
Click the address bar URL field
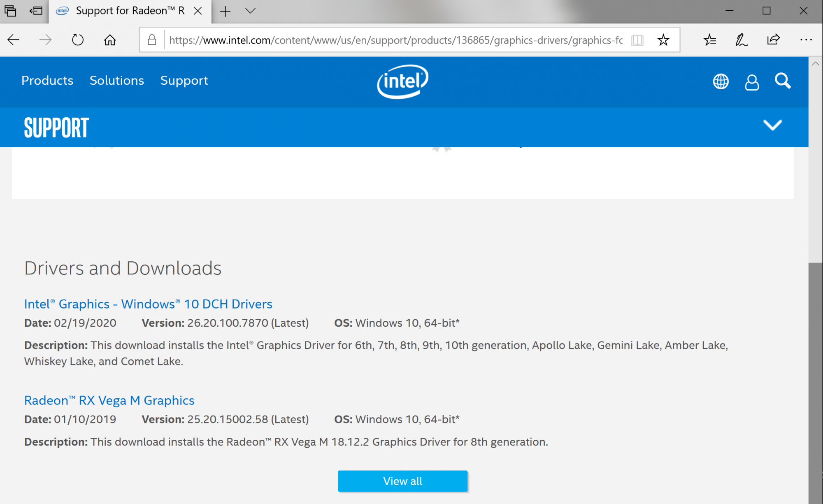(395, 40)
